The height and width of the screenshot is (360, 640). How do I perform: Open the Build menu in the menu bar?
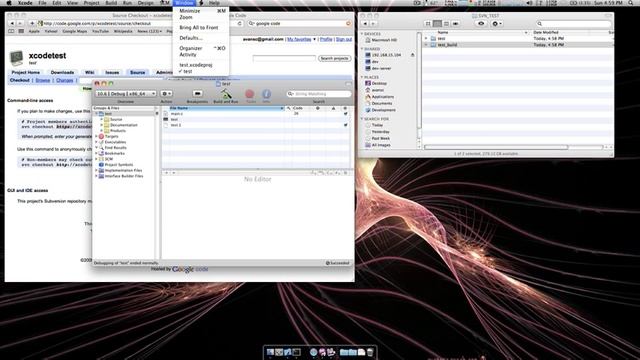[x=111, y=3]
